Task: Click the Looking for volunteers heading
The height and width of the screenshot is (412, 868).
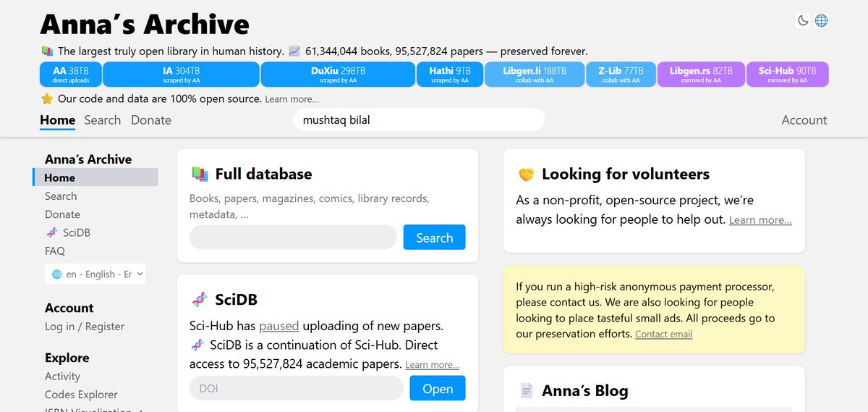Action: click(x=626, y=174)
